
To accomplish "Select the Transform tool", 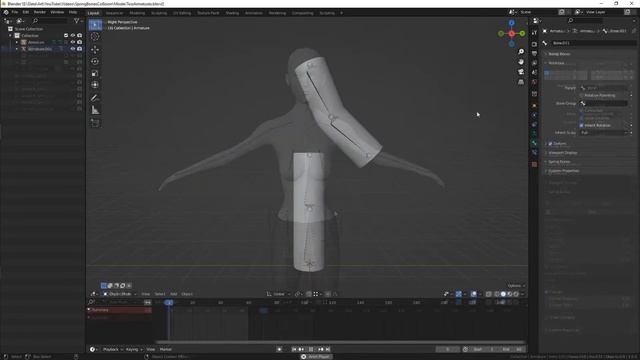I will point(95,85).
